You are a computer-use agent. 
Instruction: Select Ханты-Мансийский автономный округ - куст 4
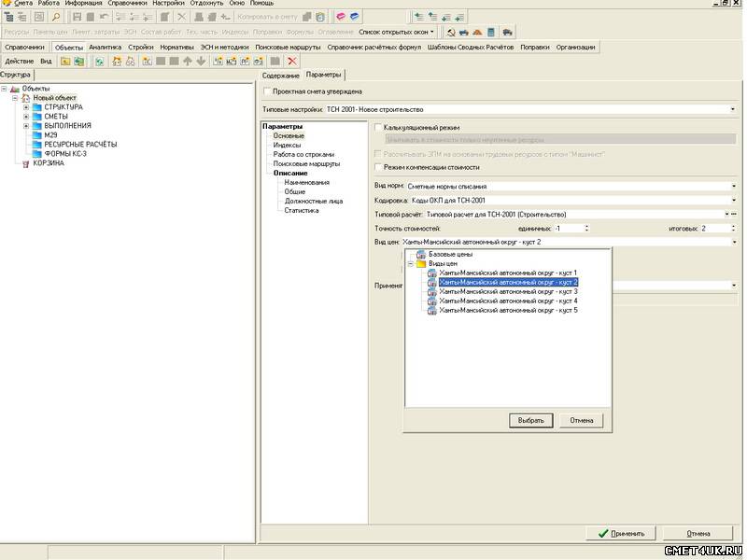pos(508,301)
